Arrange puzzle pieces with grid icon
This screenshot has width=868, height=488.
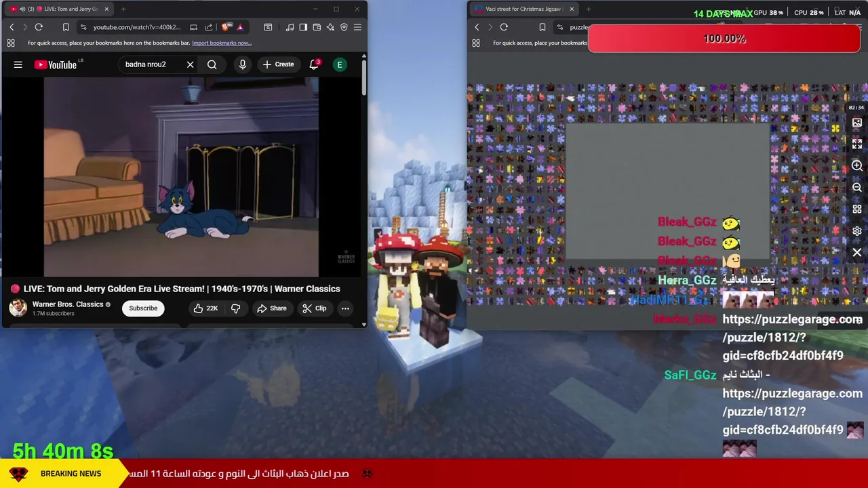857,209
